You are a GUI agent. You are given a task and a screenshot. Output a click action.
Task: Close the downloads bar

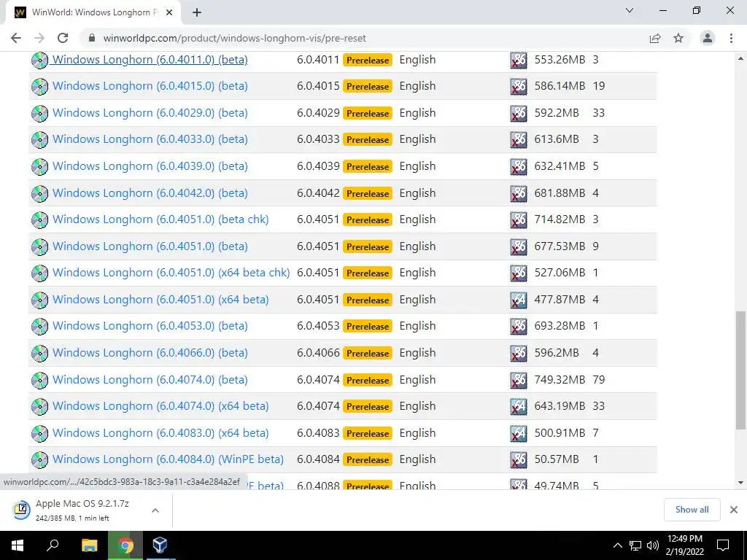point(734,510)
